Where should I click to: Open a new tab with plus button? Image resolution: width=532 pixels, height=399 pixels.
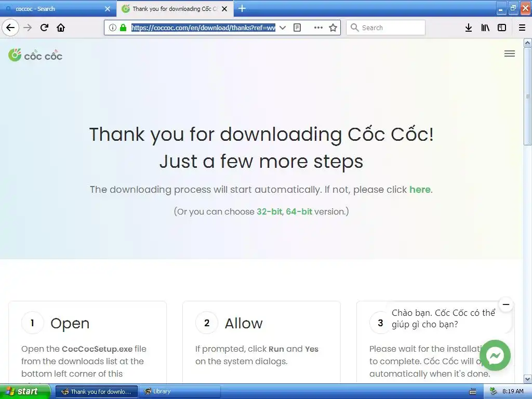pyautogui.click(x=242, y=8)
